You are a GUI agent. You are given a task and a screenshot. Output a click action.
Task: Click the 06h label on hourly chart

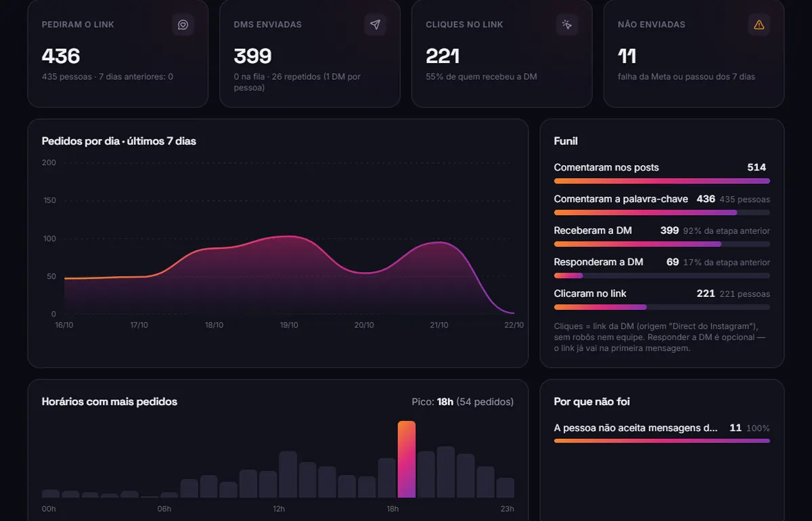164,509
